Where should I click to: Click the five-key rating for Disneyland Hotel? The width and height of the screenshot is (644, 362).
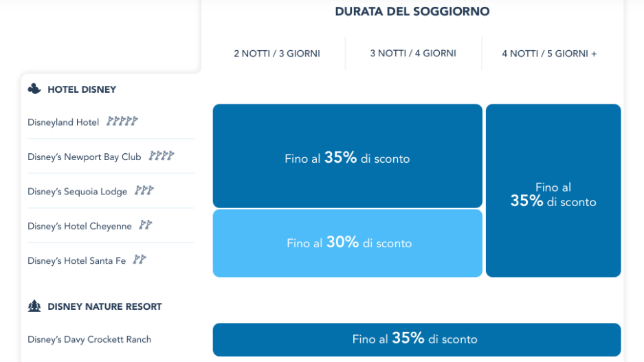coord(122,121)
